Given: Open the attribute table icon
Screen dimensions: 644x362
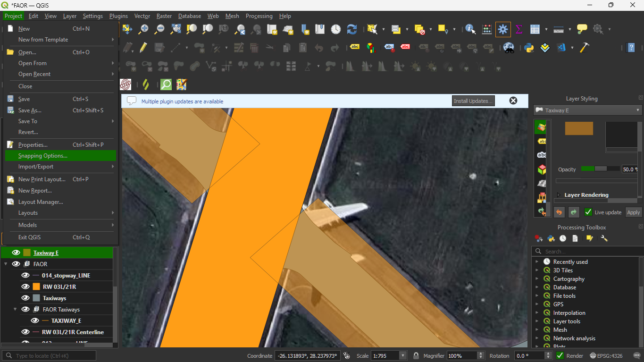Looking at the screenshot, I should pyautogui.click(x=535, y=29).
